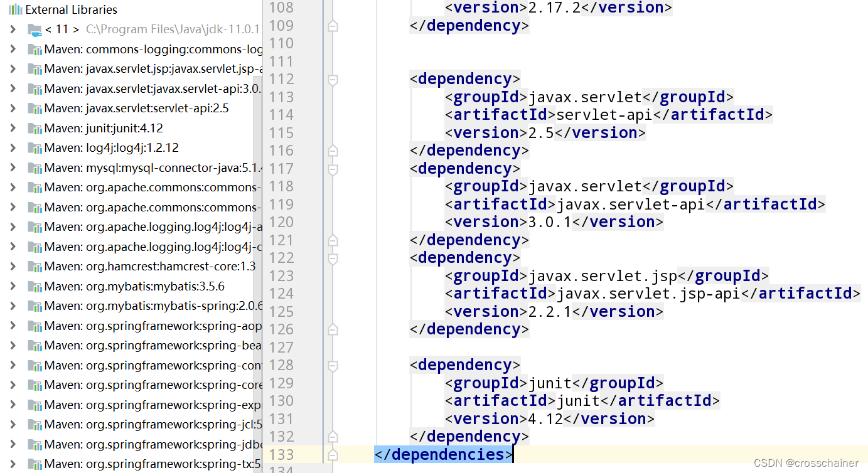The image size is (868, 473).
Task: Expand the servlet-api:2.5 library chevron
Action: (x=13, y=109)
